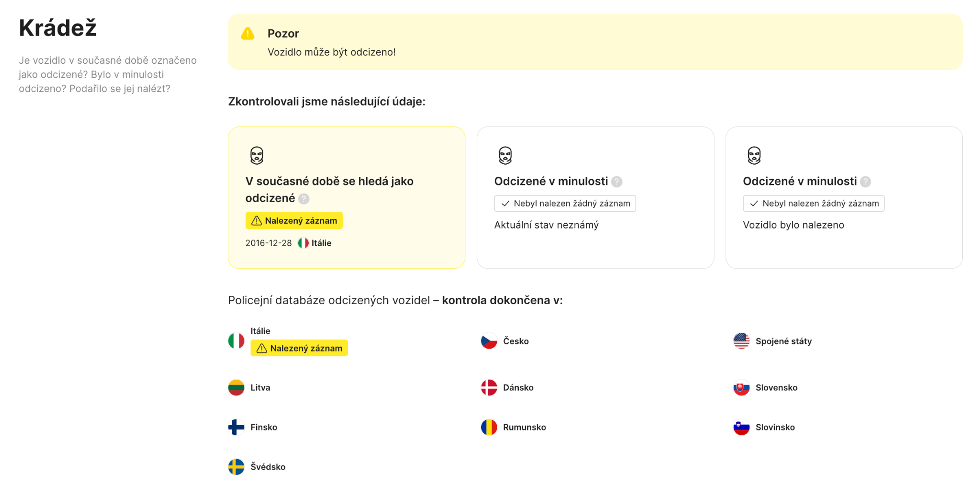Click question mark beside first 'Odcizené v minulosti'
Screen dimensions: 980x494
pyautogui.click(x=617, y=182)
